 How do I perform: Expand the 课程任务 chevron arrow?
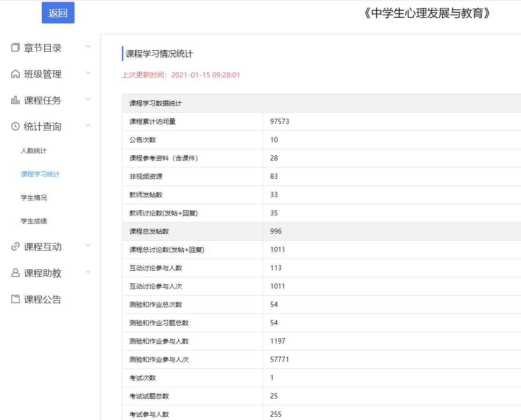[88, 99]
